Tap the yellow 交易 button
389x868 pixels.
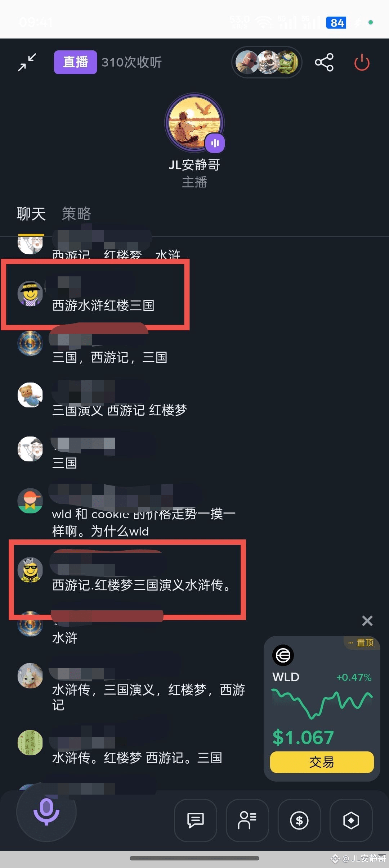[322, 762]
